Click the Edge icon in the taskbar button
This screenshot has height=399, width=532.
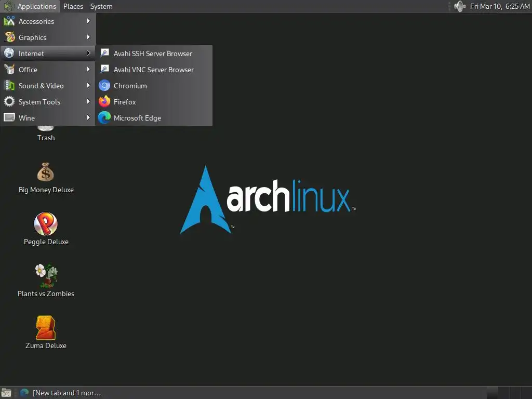coord(24,393)
